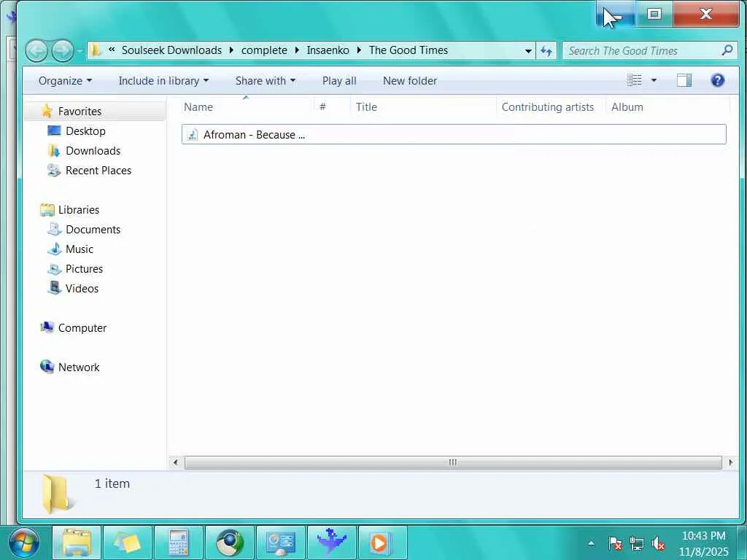Open Downloads in Favorites
Image resolution: width=747 pixels, height=560 pixels.
click(93, 151)
